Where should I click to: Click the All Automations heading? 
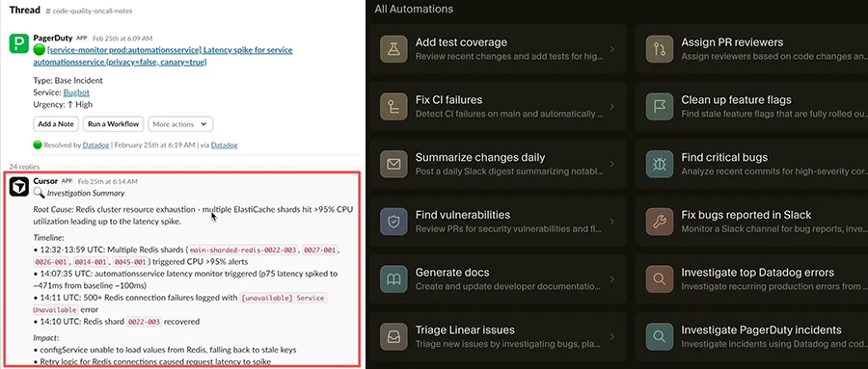[x=414, y=9]
